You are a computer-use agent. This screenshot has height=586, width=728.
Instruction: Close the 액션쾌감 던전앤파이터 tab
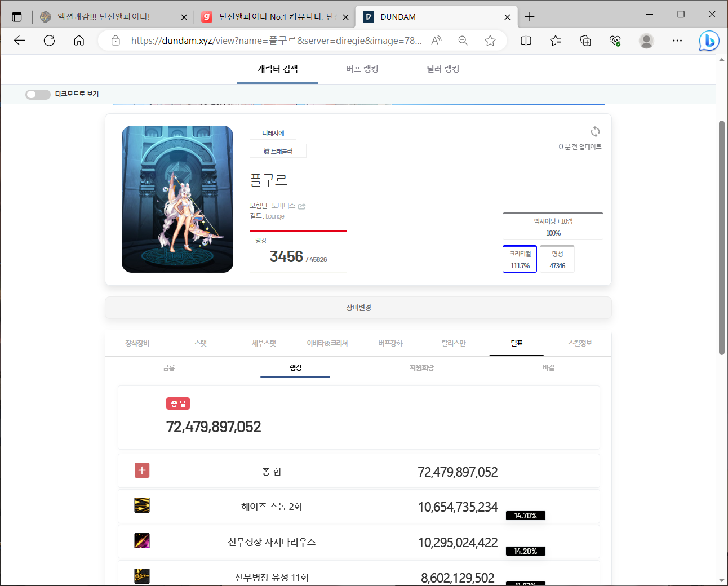click(184, 17)
